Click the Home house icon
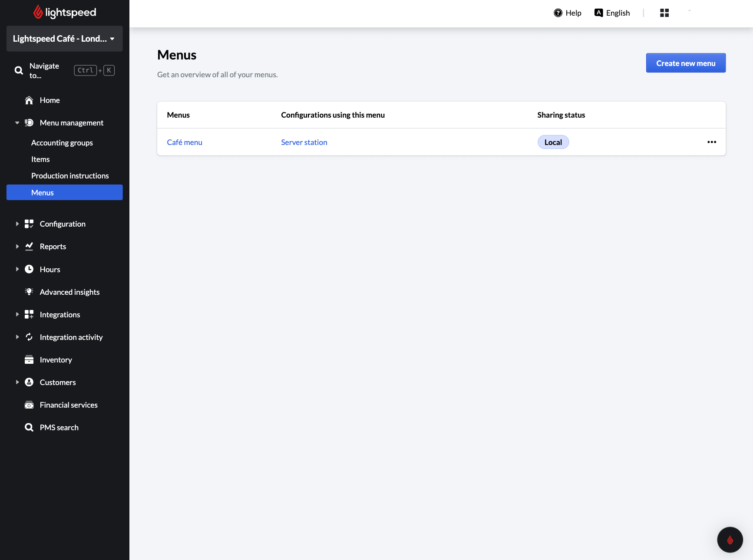The height and width of the screenshot is (560, 753). (x=29, y=100)
